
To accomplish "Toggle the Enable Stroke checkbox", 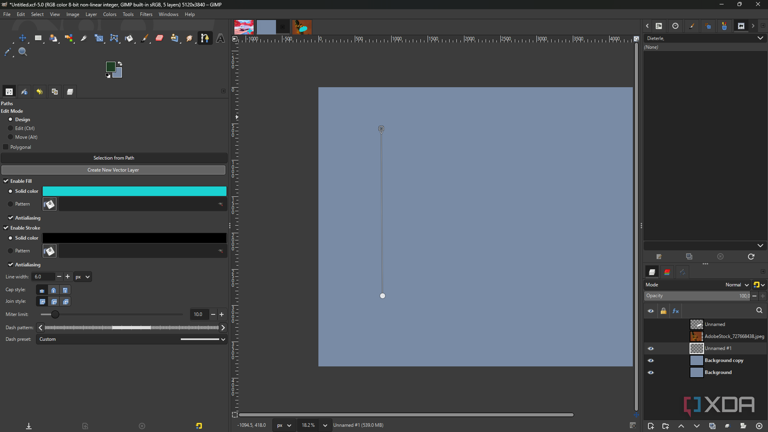I will (6, 228).
